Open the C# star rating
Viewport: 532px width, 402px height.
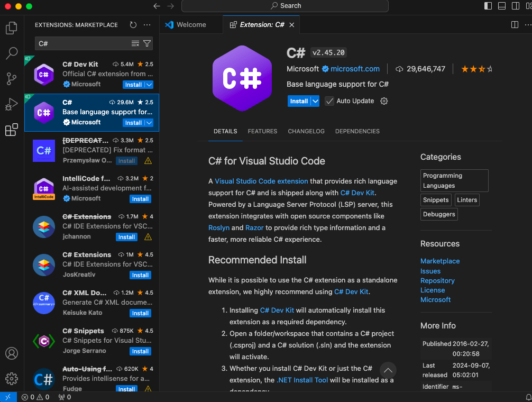476,69
